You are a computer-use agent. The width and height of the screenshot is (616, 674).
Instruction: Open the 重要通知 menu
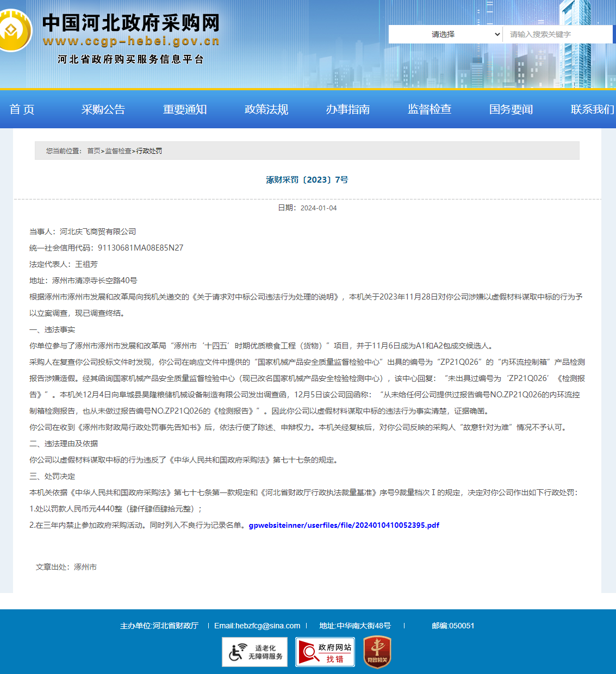185,109
